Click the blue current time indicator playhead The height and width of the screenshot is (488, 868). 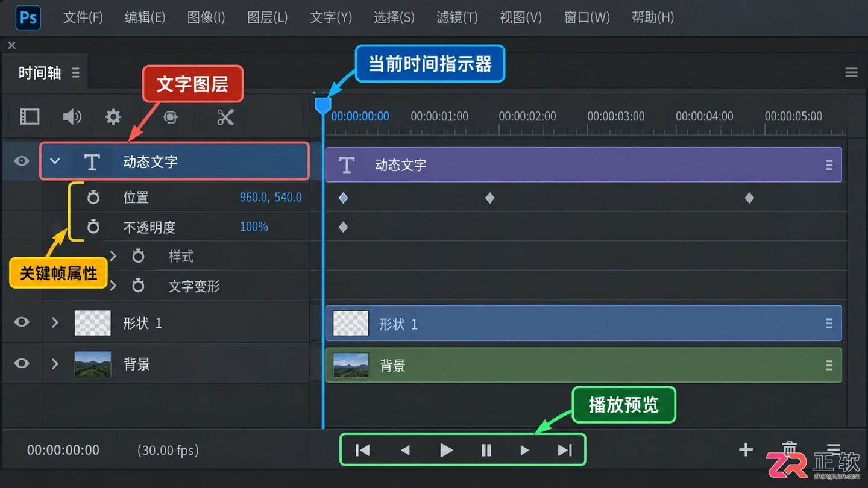point(323,105)
